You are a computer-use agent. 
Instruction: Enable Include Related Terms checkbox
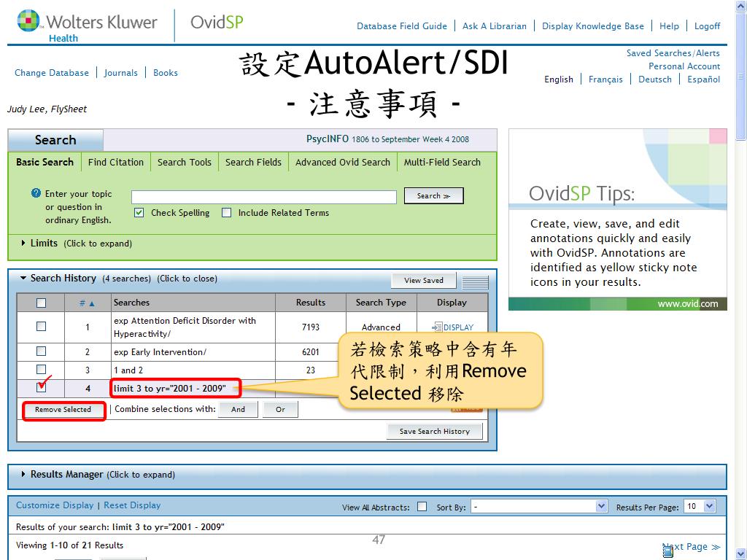[x=227, y=212]
